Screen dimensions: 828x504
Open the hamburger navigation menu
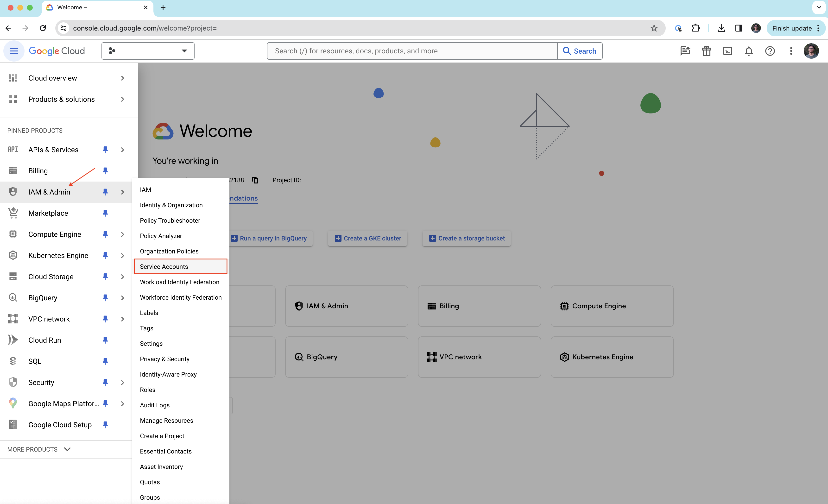coord(14,51)
